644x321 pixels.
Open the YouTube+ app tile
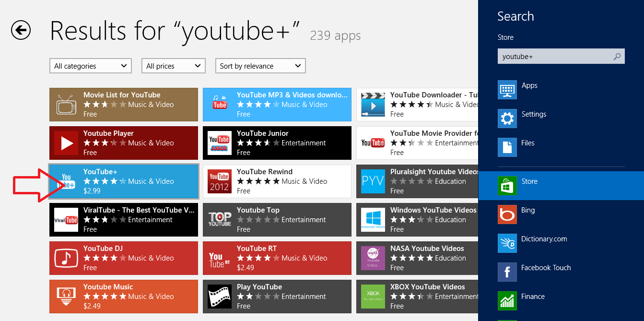(x=124, y=181)
